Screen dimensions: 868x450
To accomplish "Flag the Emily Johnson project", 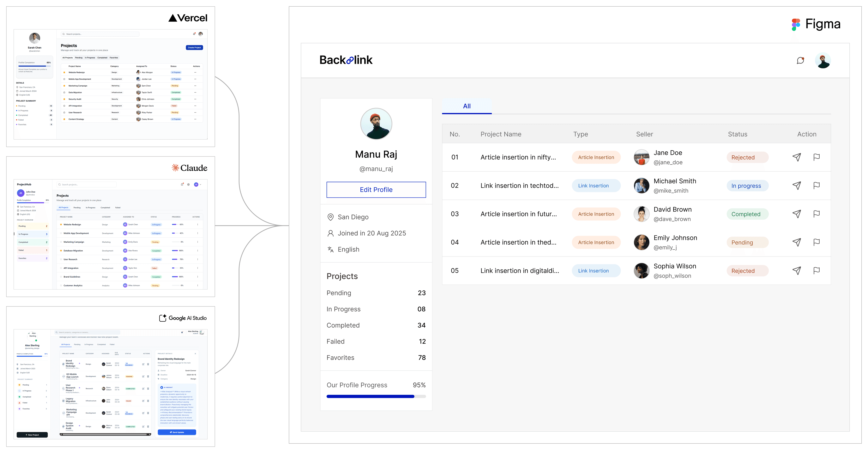I will coord(817,242).
